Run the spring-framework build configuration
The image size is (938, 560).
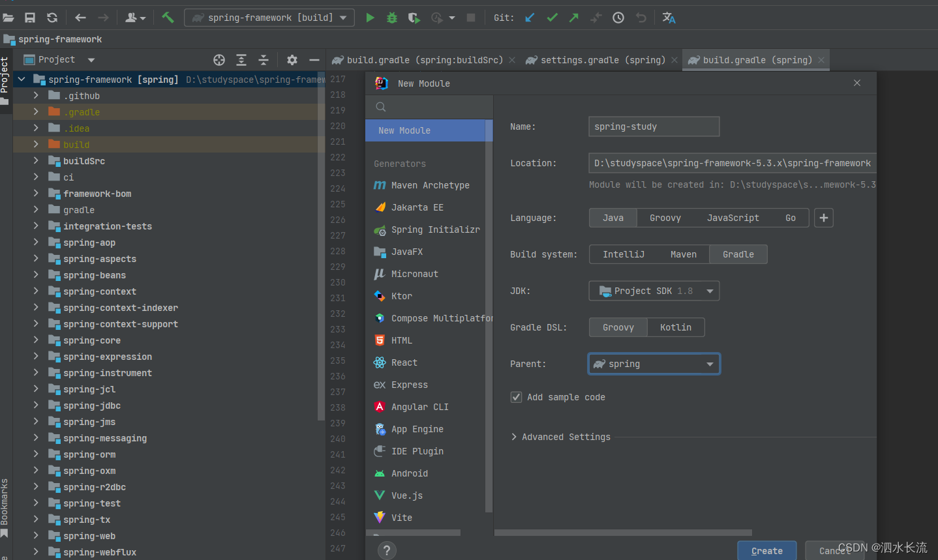click(x=370, y=18)
